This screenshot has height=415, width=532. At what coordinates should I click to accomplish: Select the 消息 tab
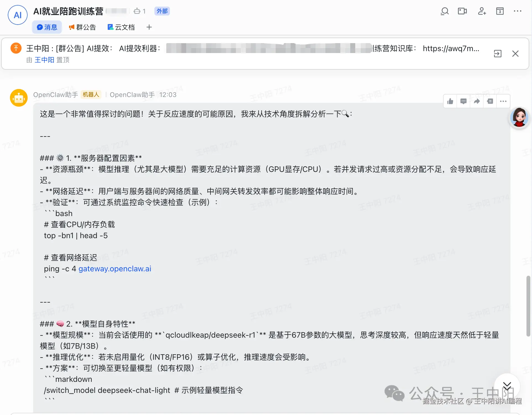tap(47, 27)
